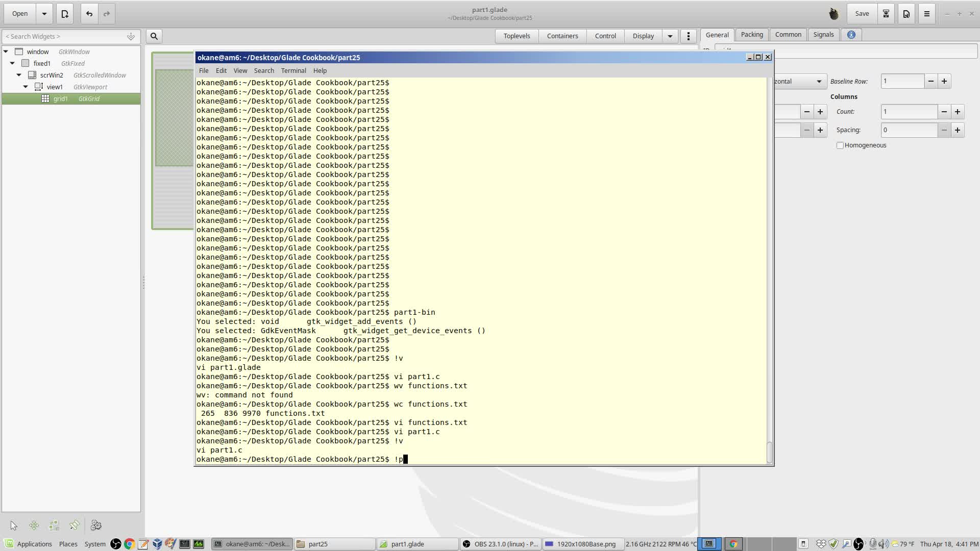The height and width of the screenshot is (551, 980).
Task: Toggle the Homogeneous columns checkbox
Action: coord(840,145)
